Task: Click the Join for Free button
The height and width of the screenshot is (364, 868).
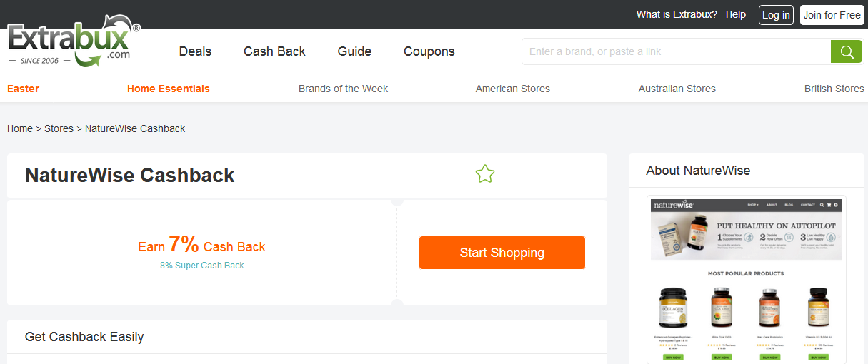Action: (x=832, y=15)
